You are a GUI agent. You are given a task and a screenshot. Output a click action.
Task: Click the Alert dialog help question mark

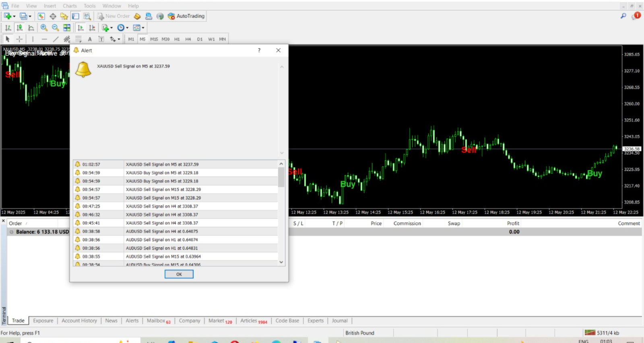[259, 50]
